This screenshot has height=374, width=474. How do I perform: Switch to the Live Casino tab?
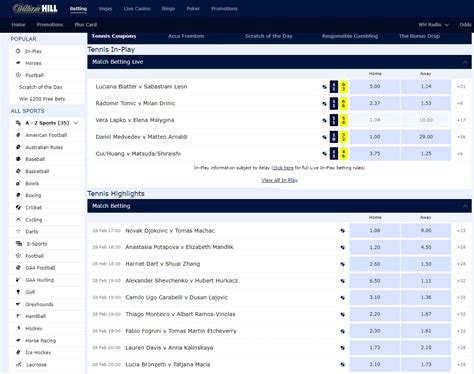[x=137, y=9]
